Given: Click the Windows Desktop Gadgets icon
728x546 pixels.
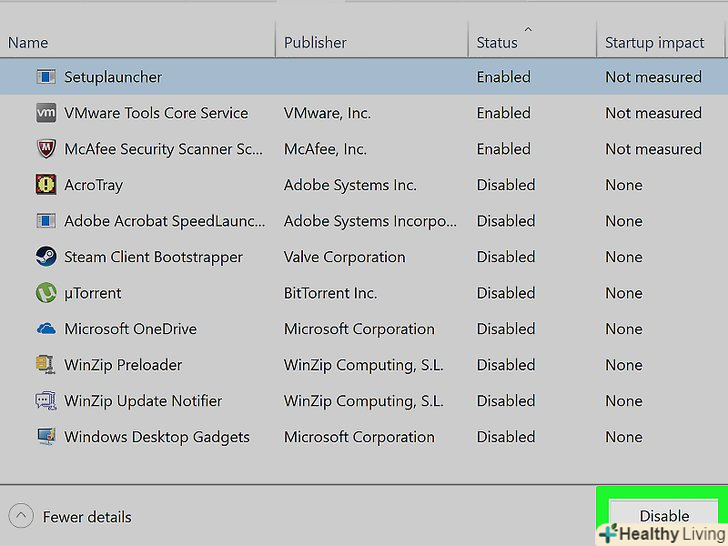Looking at the screenshot, I should (46, 437).
